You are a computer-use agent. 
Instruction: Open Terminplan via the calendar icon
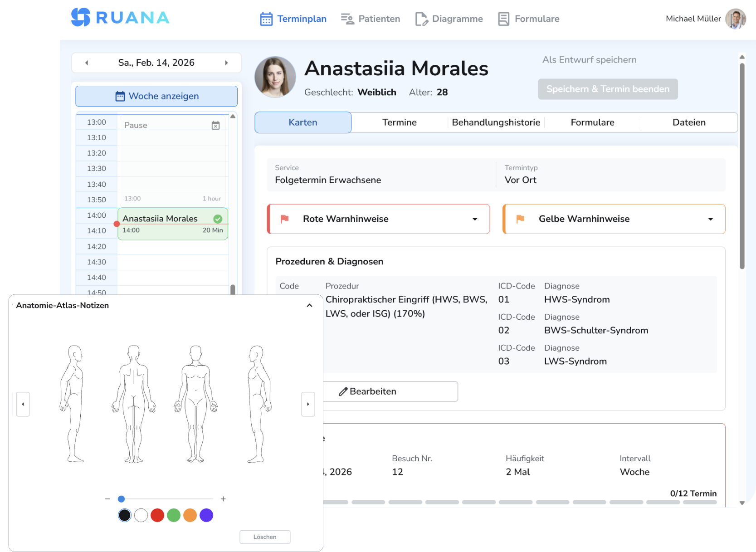(x=266, y=19)
